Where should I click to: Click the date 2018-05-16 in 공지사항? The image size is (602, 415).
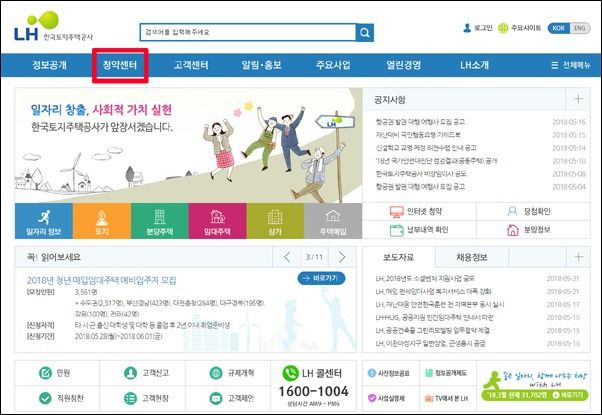[569, 122]
